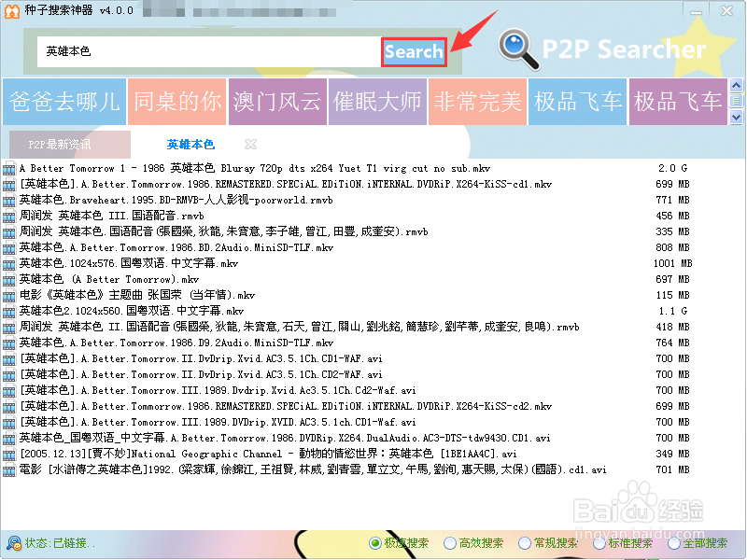Open the 同桌的你 hot keyword tile
This screenshot has height=560, width=747.
point(177,102)
